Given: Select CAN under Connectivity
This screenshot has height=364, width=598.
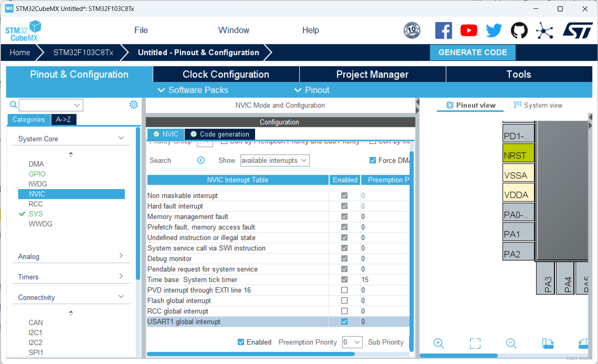Looking at the screenshot, I should [36, 322].
